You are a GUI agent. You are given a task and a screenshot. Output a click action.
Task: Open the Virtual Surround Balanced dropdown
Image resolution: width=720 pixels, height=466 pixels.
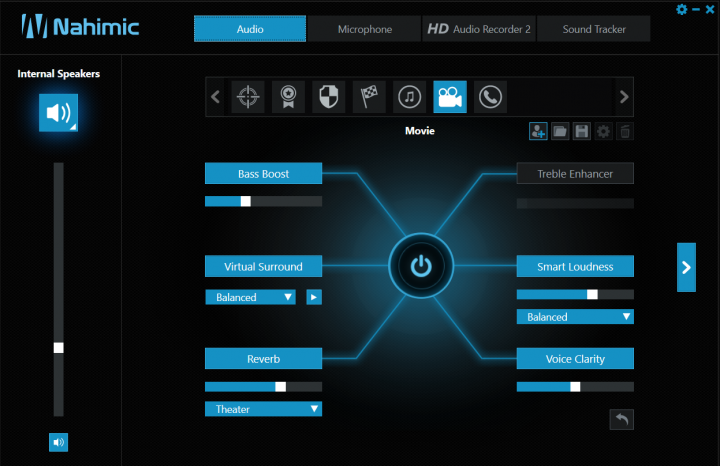250,297
